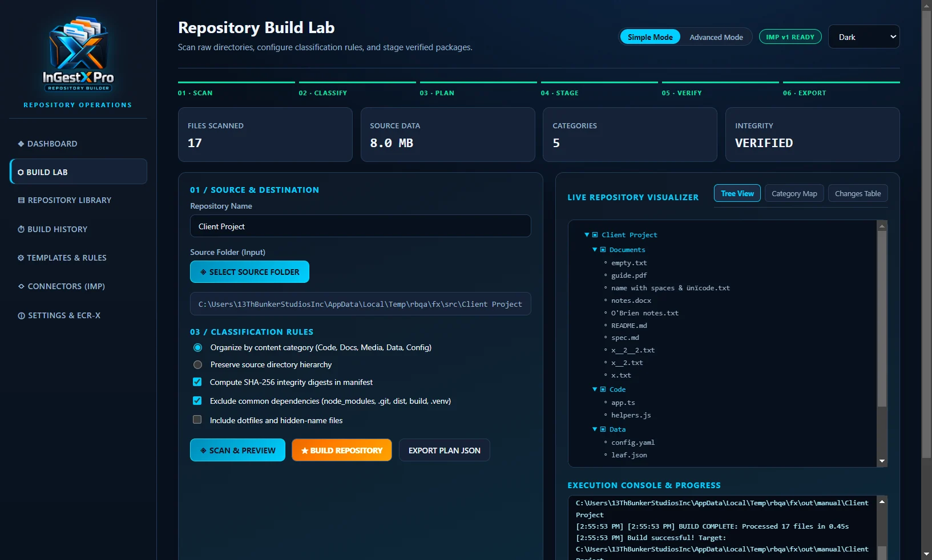Click the Documents folder icon in tree
Viewport: 932px width, 560px height.
(x=603, y=250)
